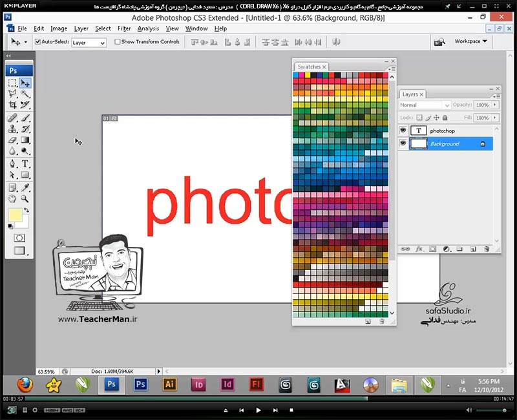
Task: Click KMPlayer play button
Action: pyautogui.click(x=258, y=410)
